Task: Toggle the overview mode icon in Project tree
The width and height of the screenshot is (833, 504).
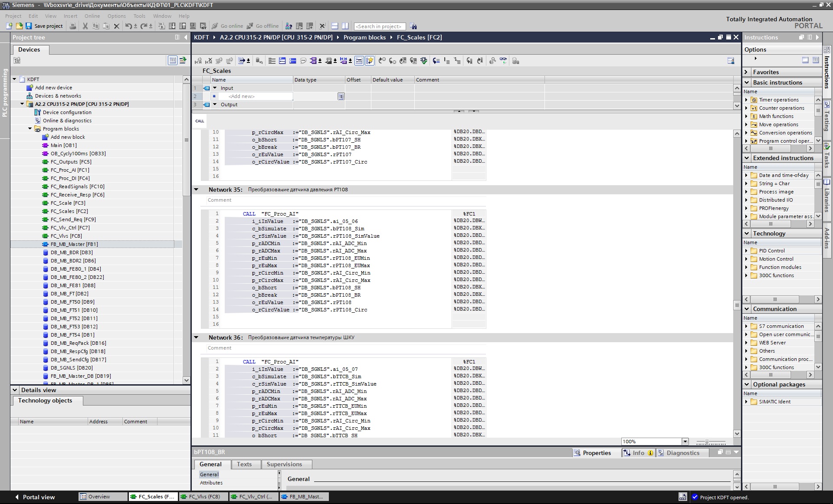Action: click(x=183, y=60)
